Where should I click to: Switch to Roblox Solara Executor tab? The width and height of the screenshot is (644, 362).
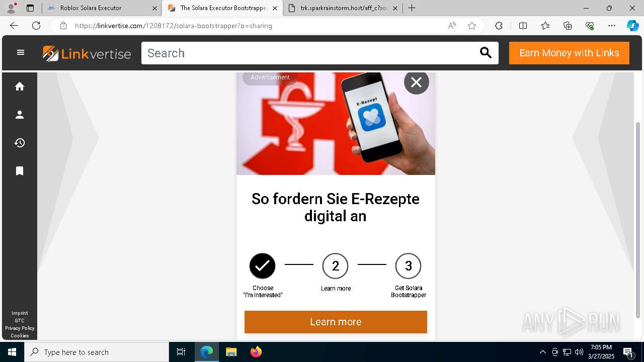coord(102,8)
